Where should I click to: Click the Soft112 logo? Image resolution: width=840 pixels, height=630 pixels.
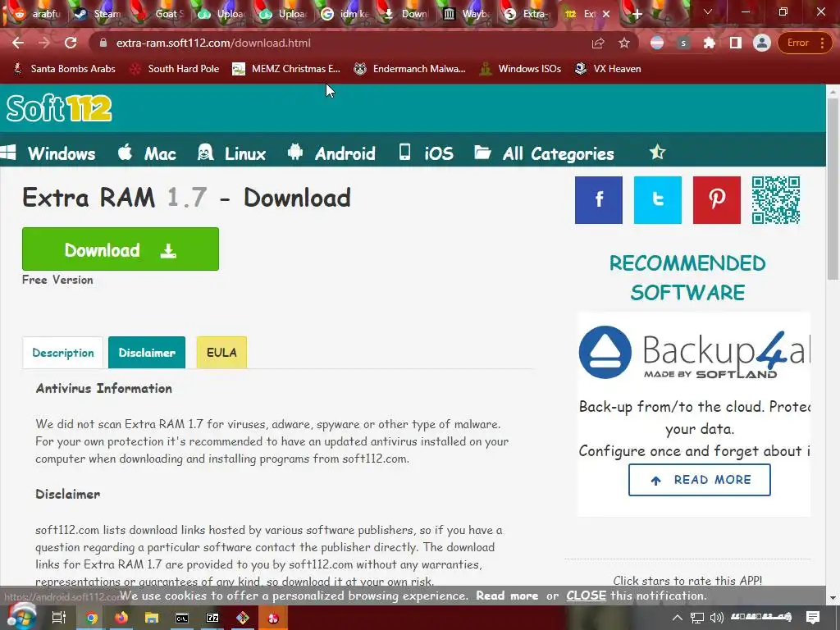tap(59, 108)
